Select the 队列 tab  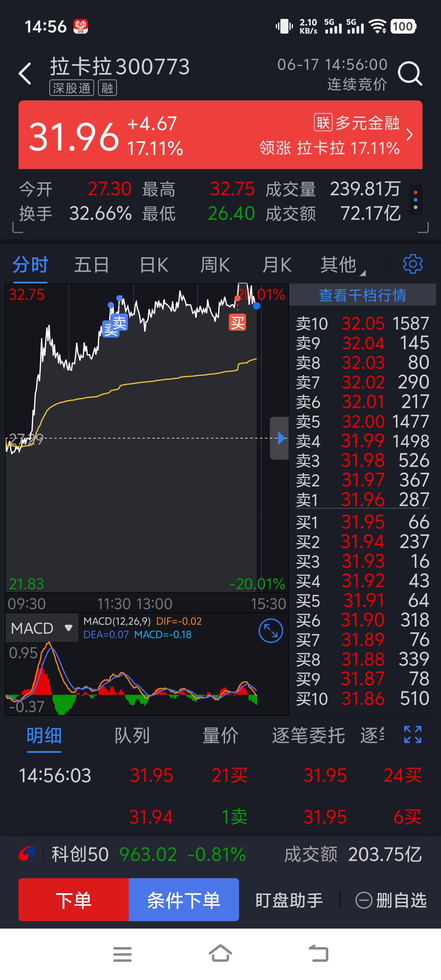click(132, 735)
